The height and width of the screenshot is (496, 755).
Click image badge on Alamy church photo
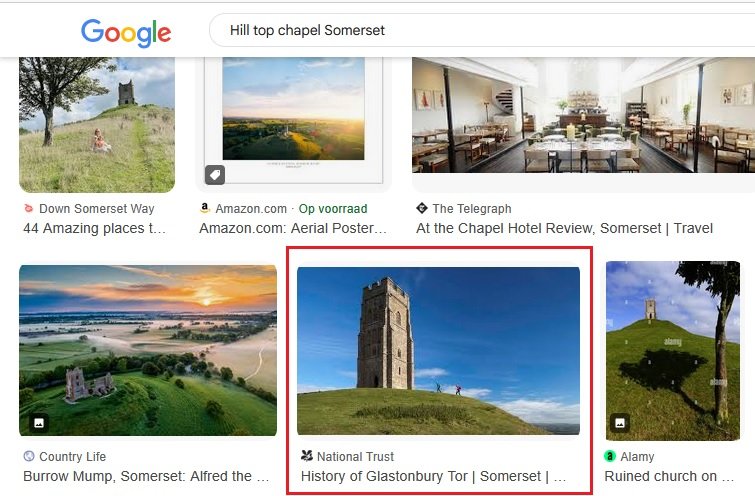tap(621, 423)
